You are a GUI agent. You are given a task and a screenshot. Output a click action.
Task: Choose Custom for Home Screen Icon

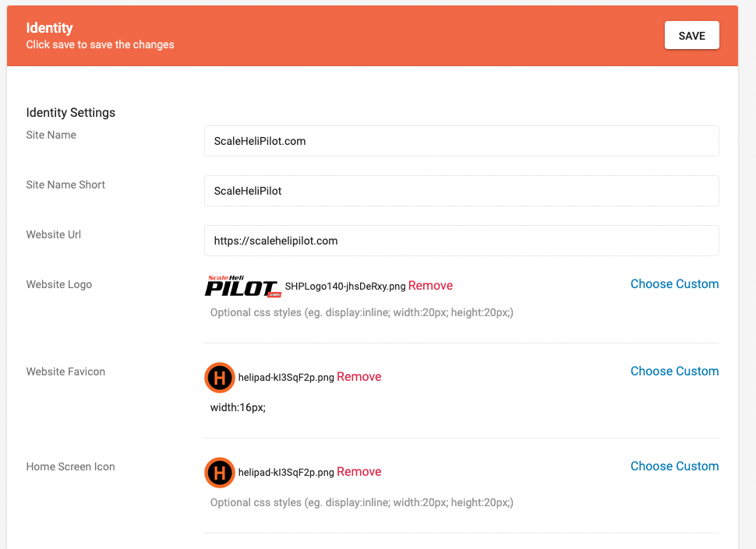(x=674, y=466)
